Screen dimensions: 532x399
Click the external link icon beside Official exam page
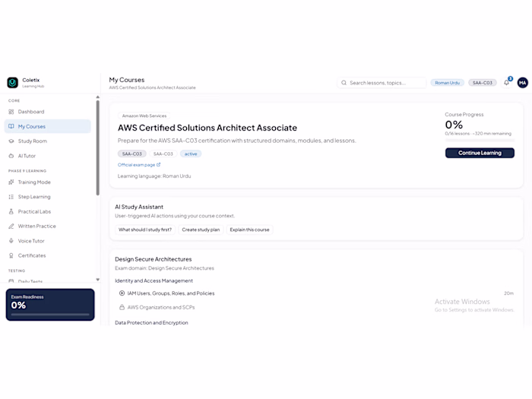pyautogui.click(x=158, y=165)
